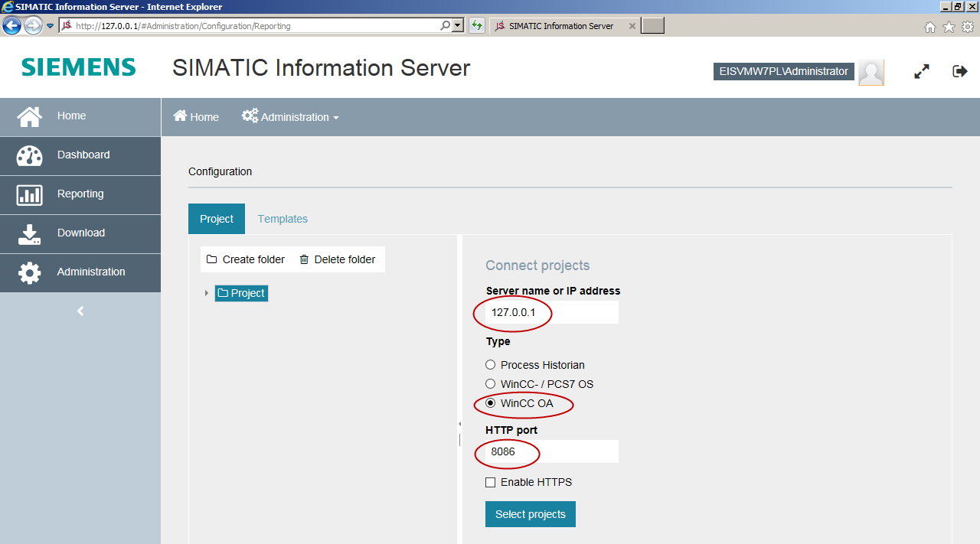Screen dimensions: 980x544
Task: Click the fullscreen expand arrows icon
Action: [922, 71]
